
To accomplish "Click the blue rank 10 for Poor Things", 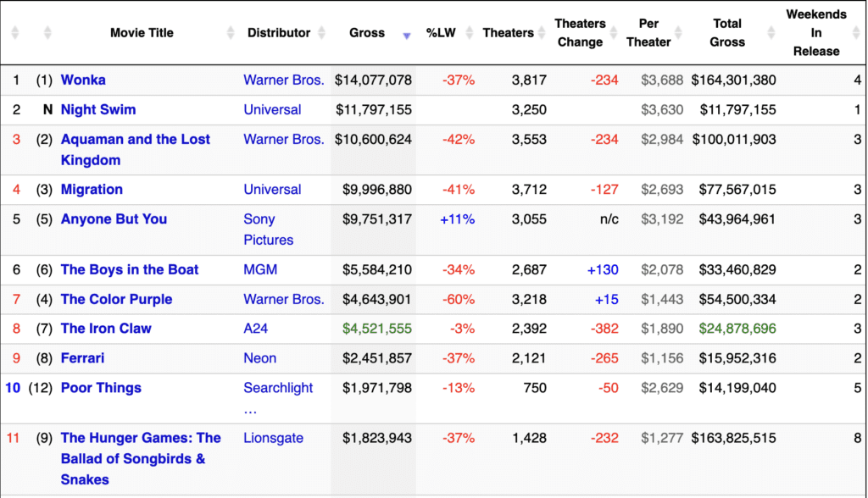I will [13, 388].
